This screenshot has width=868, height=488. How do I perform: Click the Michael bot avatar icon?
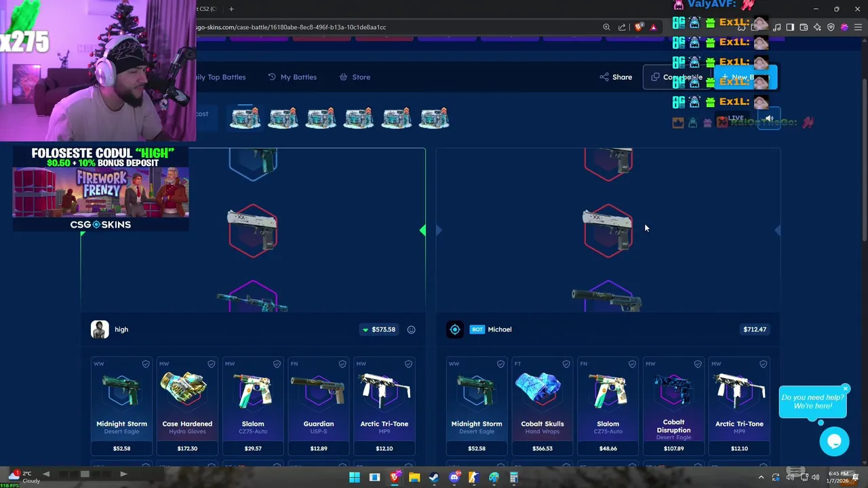[455, 329]
